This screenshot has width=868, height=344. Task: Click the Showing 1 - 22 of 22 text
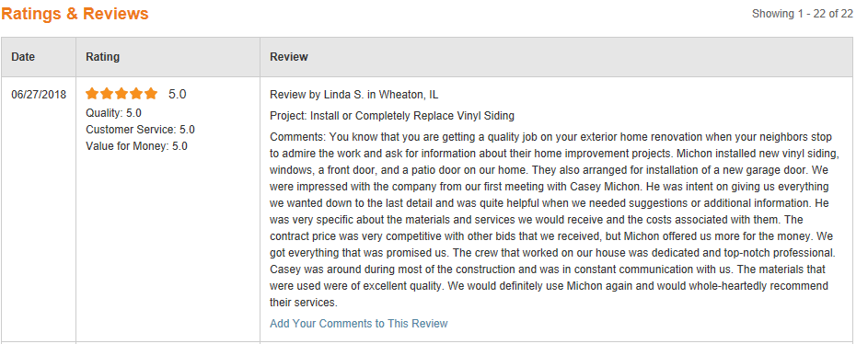[802, 14]
